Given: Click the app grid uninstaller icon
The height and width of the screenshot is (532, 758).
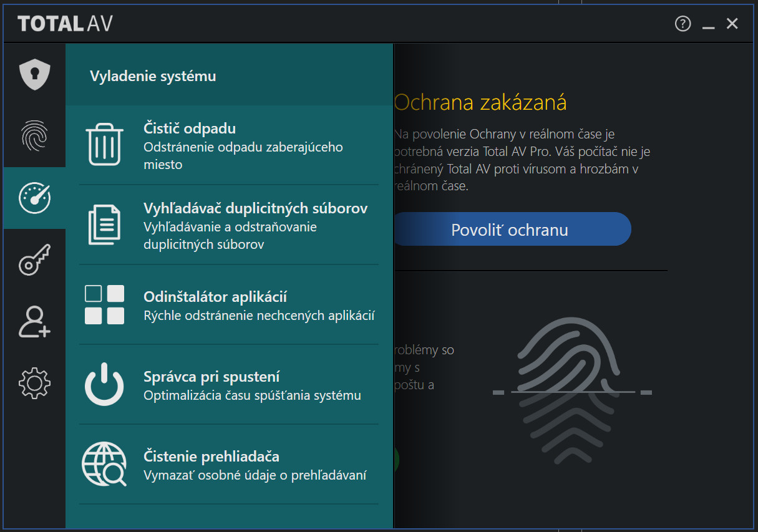Looking at the screenshot, I should click(x=105, y=304).
